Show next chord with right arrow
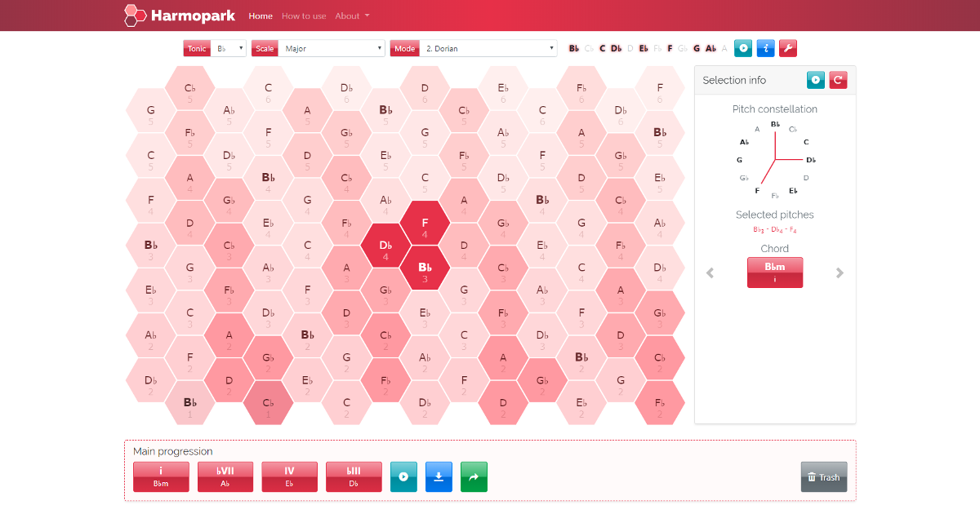 840,273
